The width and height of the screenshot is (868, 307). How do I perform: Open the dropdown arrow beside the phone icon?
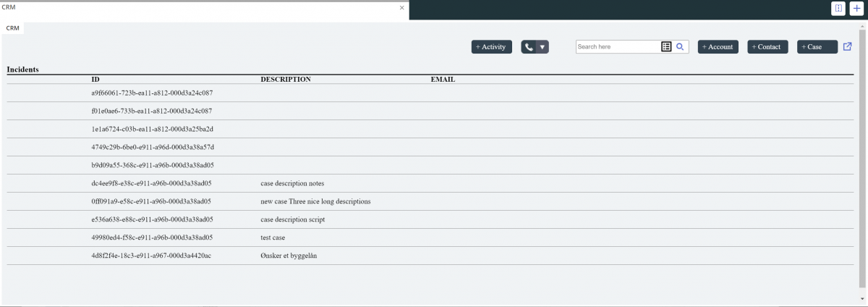pos(542,47)
